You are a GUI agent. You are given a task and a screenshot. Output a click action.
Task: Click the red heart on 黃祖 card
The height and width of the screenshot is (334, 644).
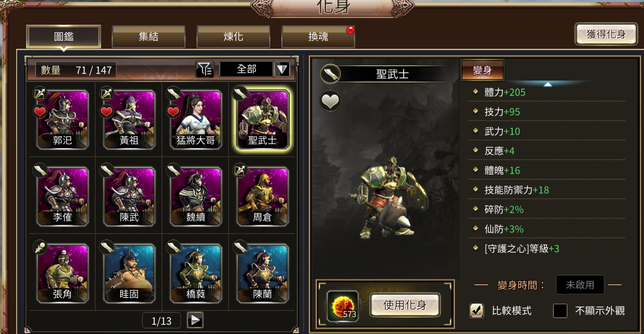point(107,112)
